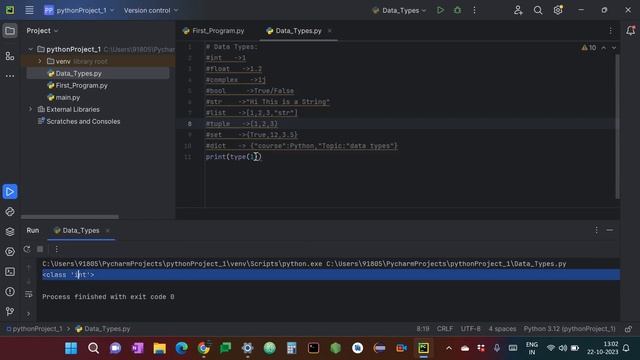Open Run panel options menu
The image size is (640, 360).
(596, 231)
